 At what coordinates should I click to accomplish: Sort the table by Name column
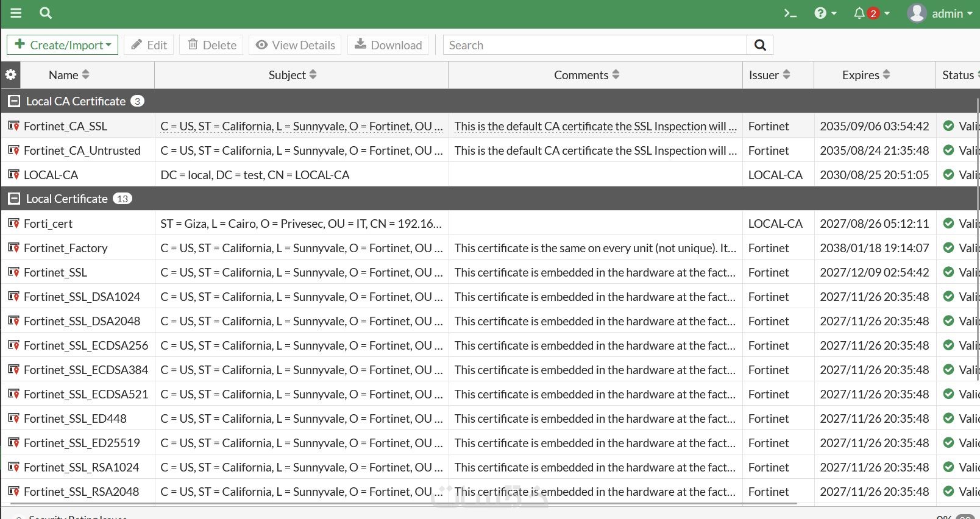pyautogui.click(x=69, y=75)
